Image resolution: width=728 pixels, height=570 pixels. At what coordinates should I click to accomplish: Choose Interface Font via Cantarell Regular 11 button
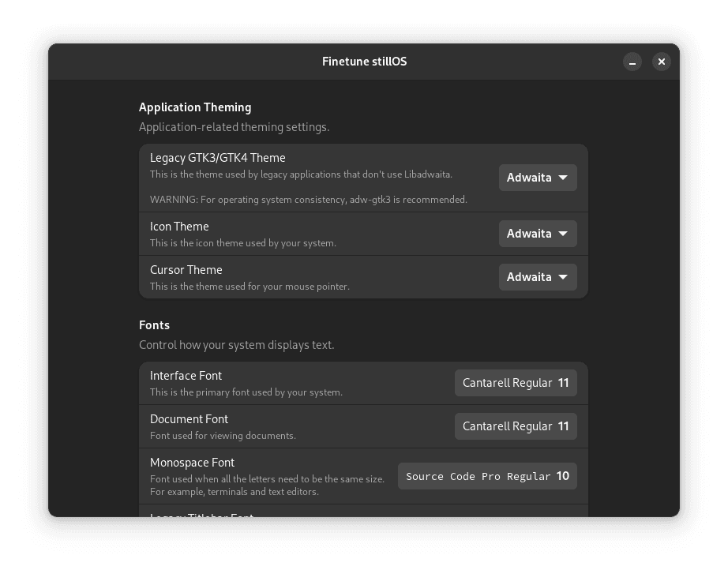[x=516, y=383]
